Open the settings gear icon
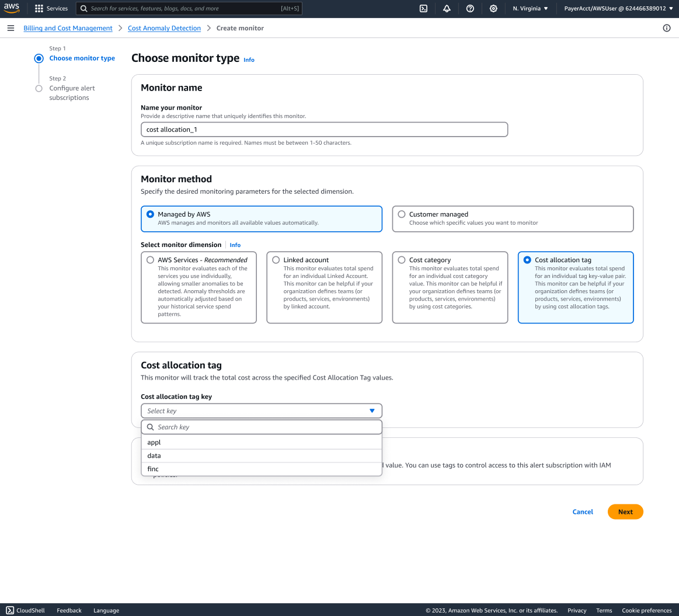Screen dimensions: 679x616 pyautogui.click(x=493, y=9)
